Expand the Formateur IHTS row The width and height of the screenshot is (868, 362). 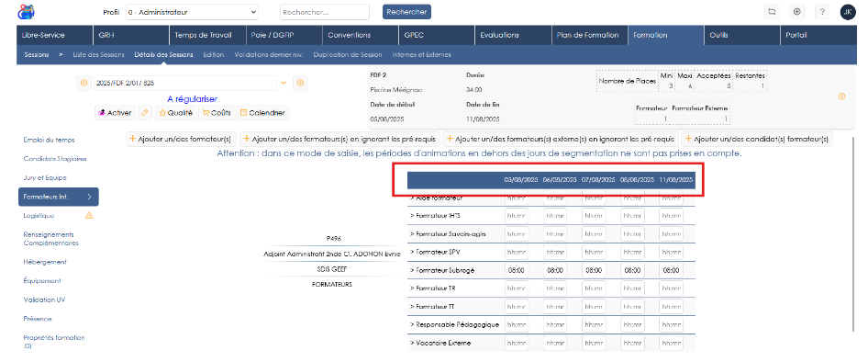pyautogui.click(x=436, y=216)
